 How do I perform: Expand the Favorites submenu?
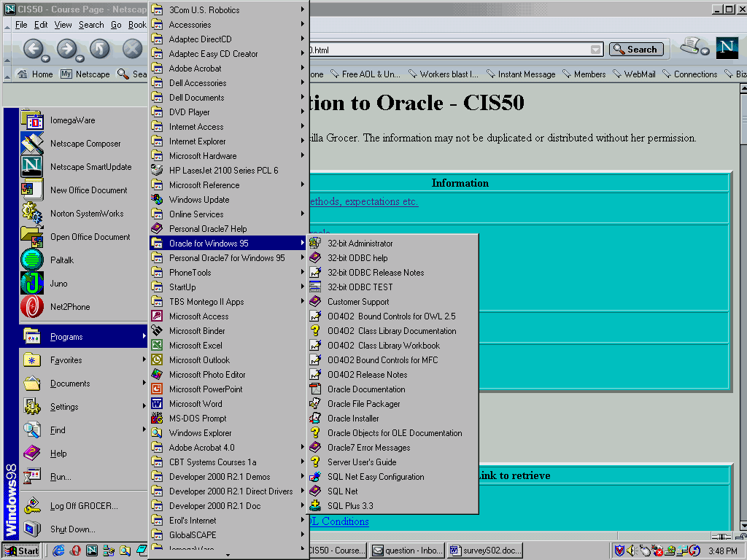tap(83, 360)
